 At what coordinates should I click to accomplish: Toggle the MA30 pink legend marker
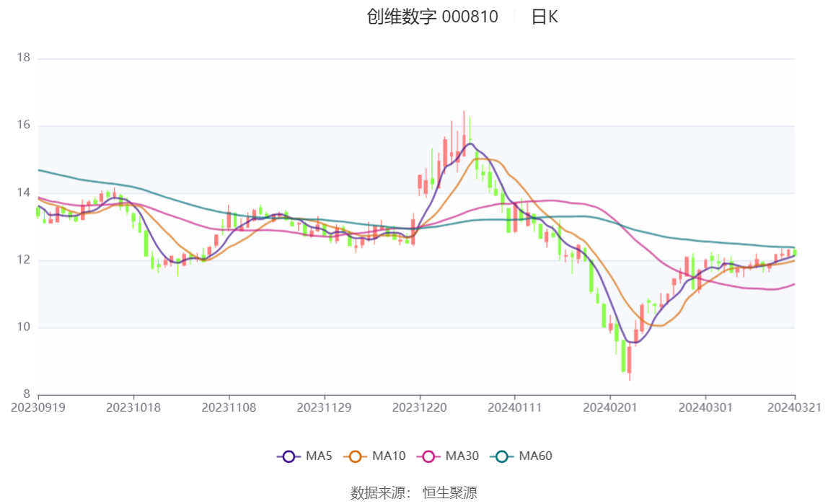click(x=428, y=456)
